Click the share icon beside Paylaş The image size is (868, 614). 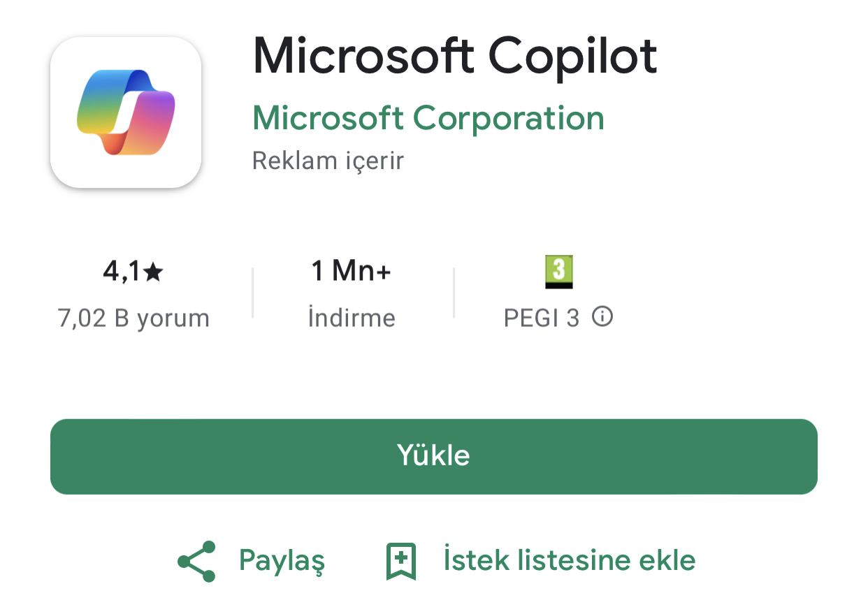(197, 561)
